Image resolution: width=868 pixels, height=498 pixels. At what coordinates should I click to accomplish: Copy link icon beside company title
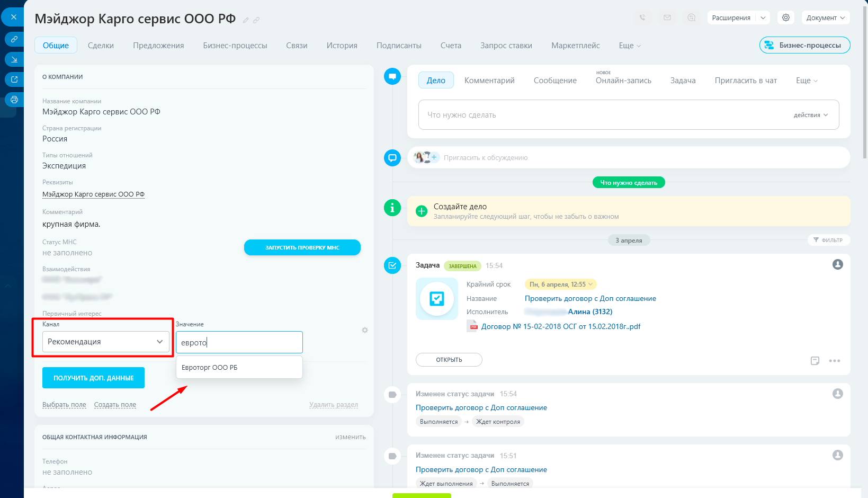[x=256, y=20]
